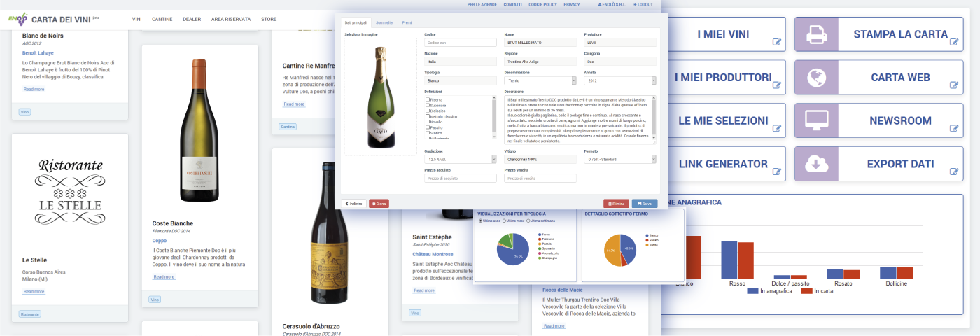Click the edit icon on Le Mie Selezioni tile
Screen dimensions: 980x336
(776, 129)
